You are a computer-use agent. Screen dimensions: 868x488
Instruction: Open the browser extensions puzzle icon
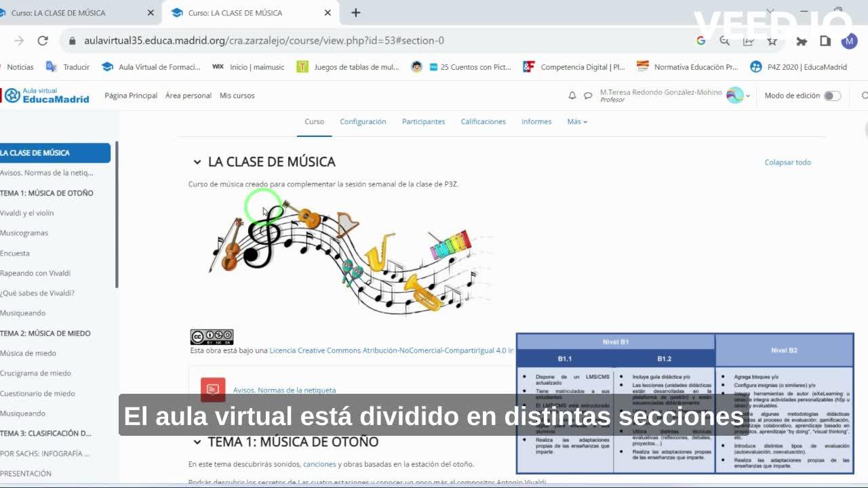(x=802, y=41)
